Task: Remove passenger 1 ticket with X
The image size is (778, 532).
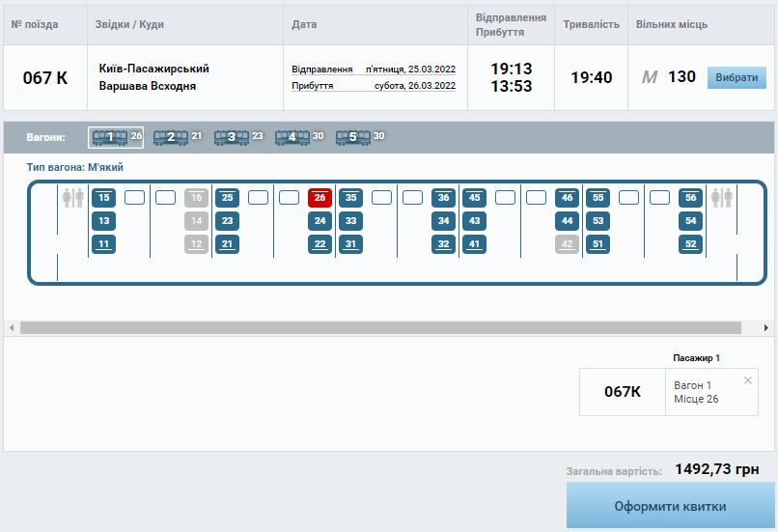Action: pos(747,381)
